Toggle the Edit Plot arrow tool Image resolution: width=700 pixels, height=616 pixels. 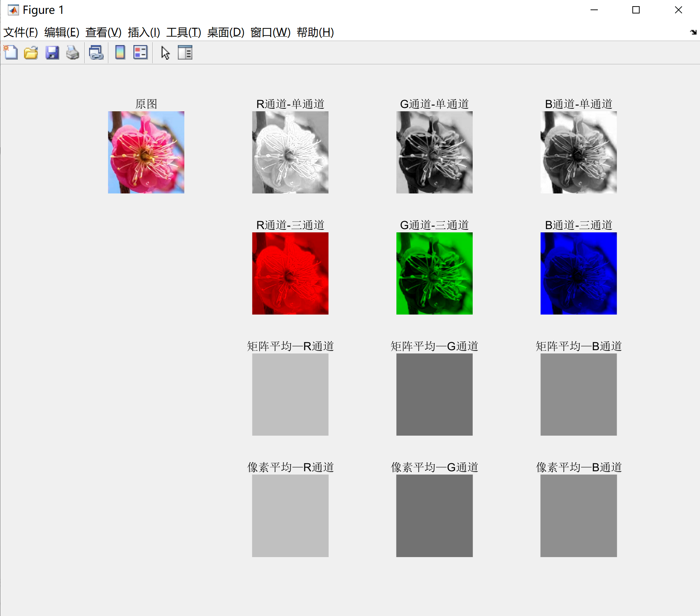coord(165,53)
